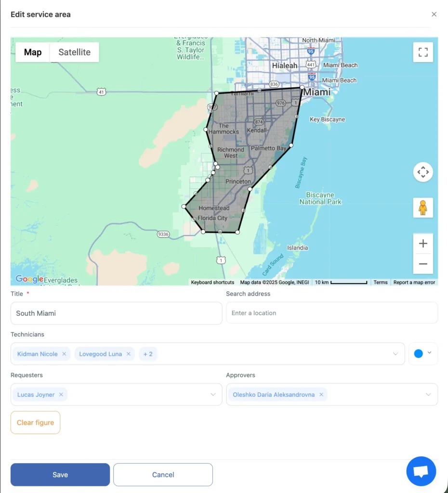448x493 pixels.
Task: Open the chat support bubble
Action: point(421,471)
